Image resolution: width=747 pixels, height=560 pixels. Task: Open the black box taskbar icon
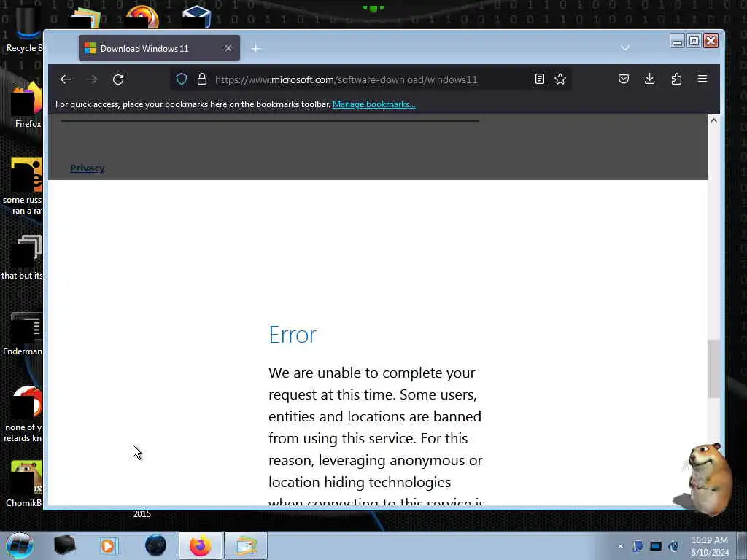point(64,545)
